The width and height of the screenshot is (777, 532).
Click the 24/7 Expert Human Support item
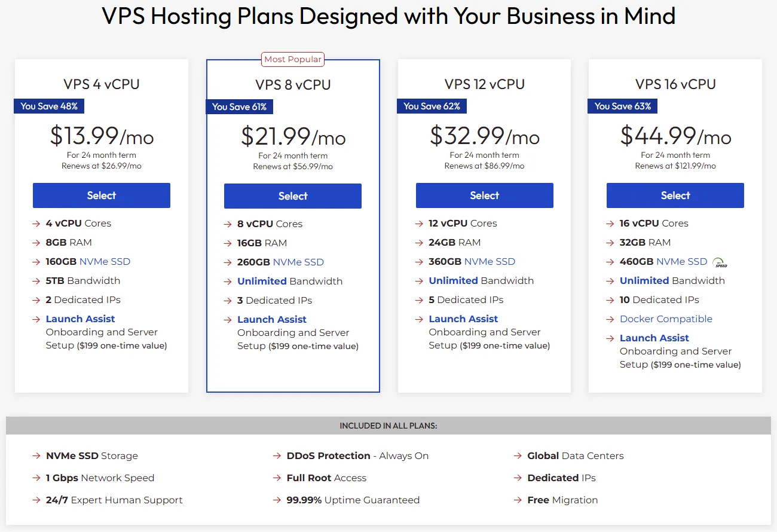point(114,500)
